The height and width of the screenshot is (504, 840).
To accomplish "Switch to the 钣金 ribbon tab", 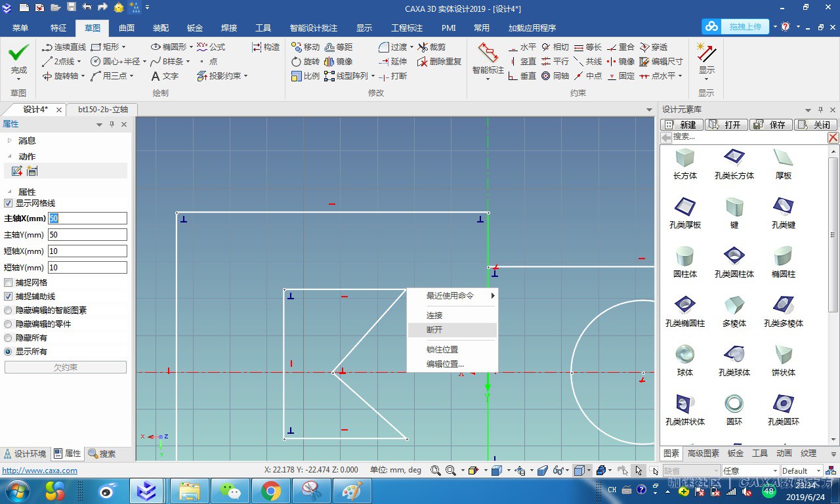I will (195, 28).
